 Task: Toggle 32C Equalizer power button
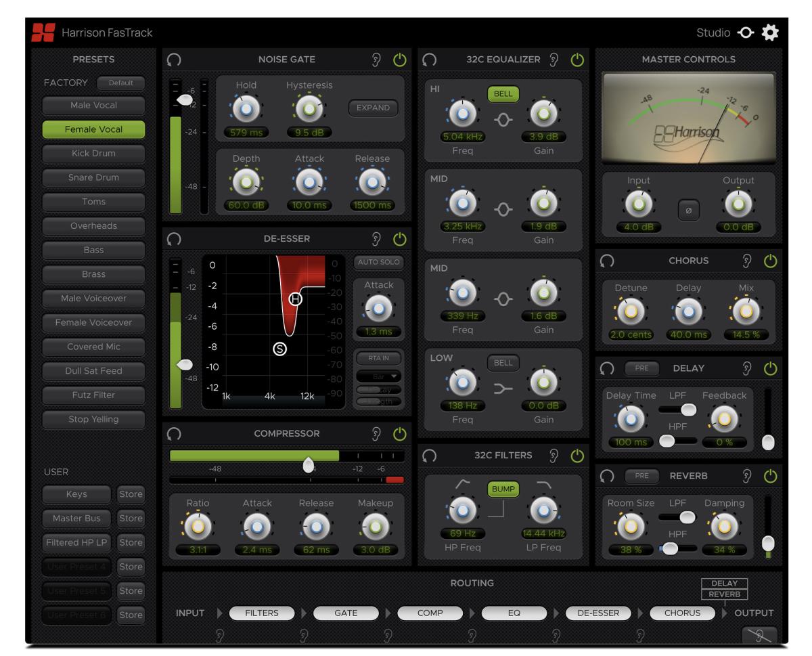577,60
